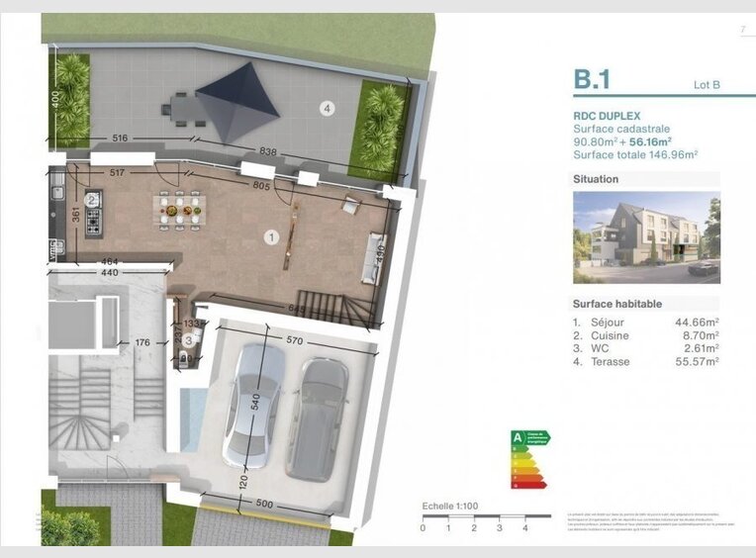Click the bold 56.16m² value
The image size is (756, 558).
(x=651, y=141)
